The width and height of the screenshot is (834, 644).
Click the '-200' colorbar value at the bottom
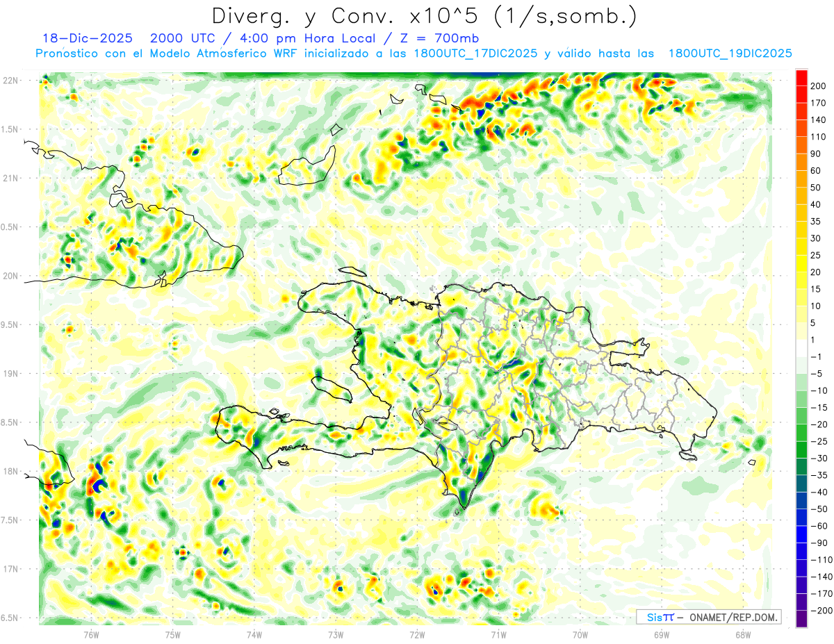pyautogui.click(x=821, y=610)
